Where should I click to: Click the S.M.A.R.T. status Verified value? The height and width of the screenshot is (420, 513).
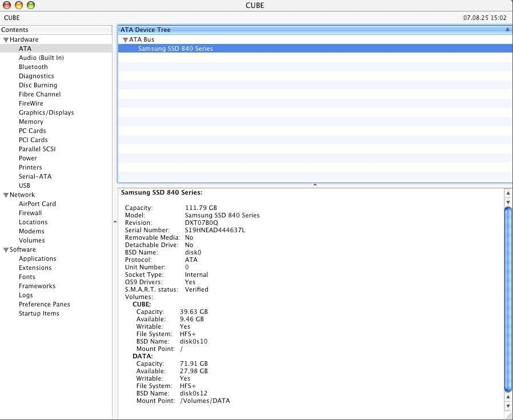(x=197, y=289)
